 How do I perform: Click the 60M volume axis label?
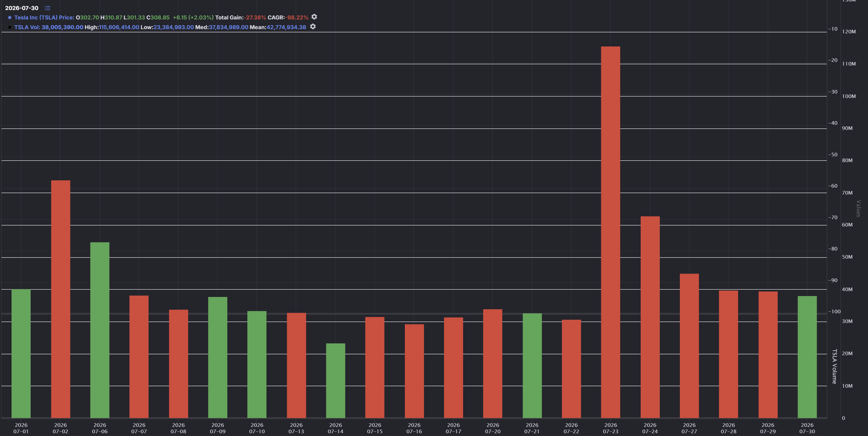point(847,225)
